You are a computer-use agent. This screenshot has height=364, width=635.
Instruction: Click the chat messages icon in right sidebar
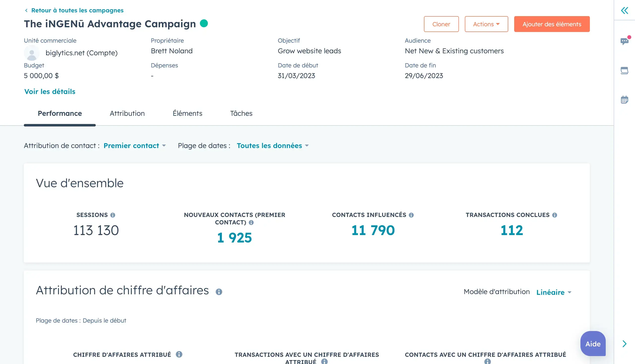point(624,41)
